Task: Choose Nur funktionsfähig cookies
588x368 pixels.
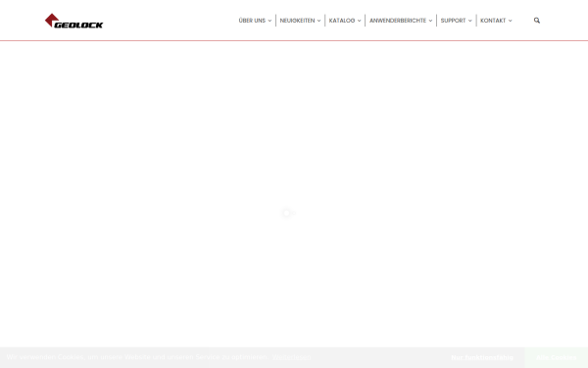Action: pos(482,357)
